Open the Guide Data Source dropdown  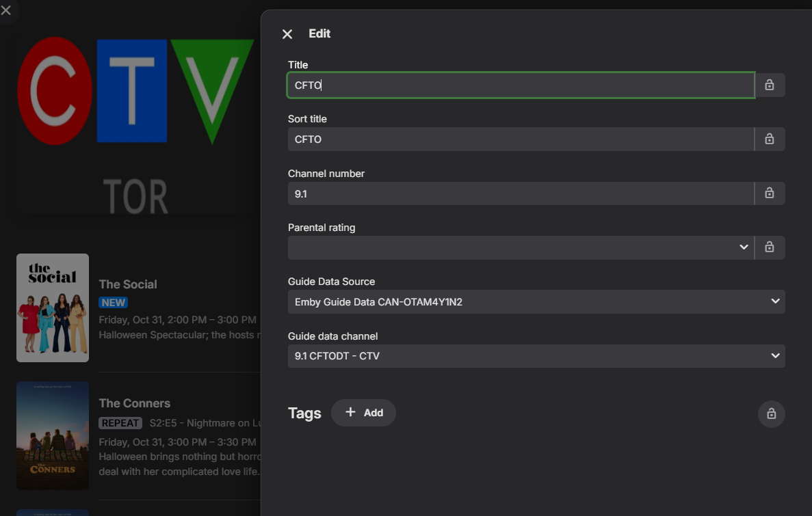coord(536,301)
